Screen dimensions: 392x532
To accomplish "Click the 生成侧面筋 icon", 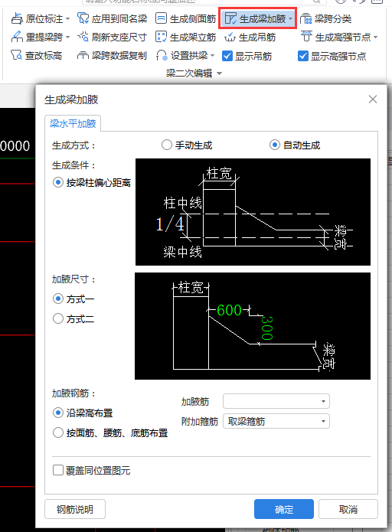I will pyautogui.click(x=162, y=18).
